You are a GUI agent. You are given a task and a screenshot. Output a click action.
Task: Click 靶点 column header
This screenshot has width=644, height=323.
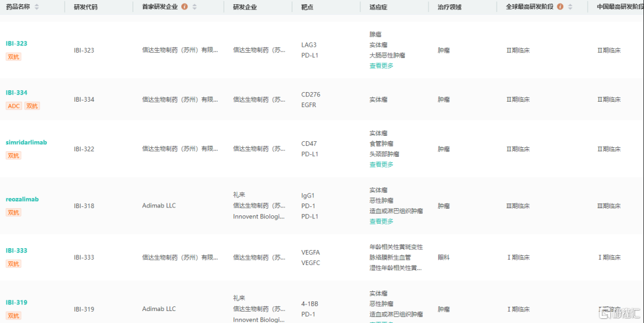point(307,7)
